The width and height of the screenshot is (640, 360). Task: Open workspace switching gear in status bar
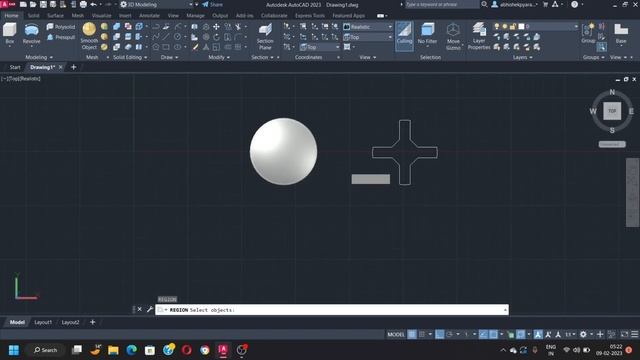(x=583, y=334)
